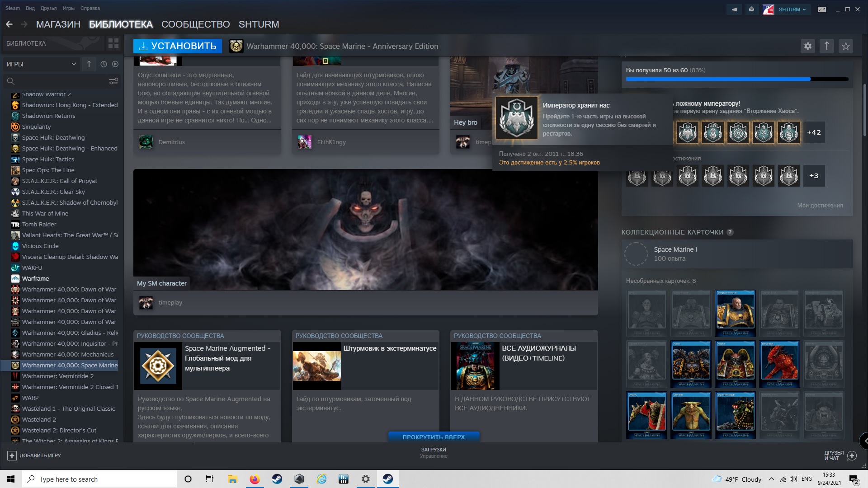
Task: Toggle ready-to-play filter icon
Action: [115, 64]
